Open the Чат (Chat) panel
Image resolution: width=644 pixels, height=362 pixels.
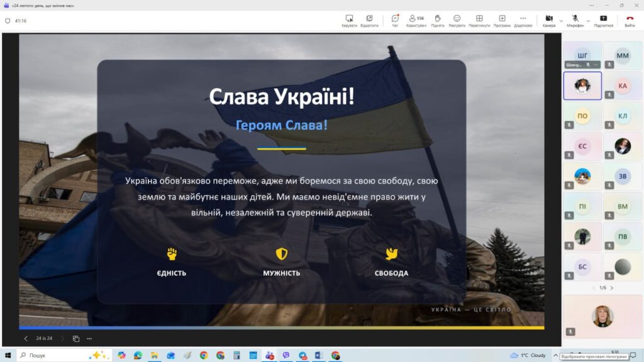[x=395, y=20]
